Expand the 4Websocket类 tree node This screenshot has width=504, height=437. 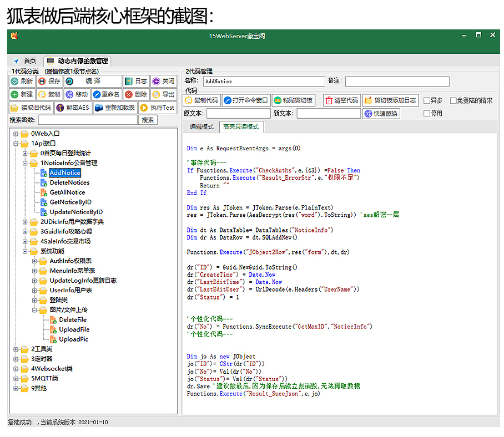16,369
